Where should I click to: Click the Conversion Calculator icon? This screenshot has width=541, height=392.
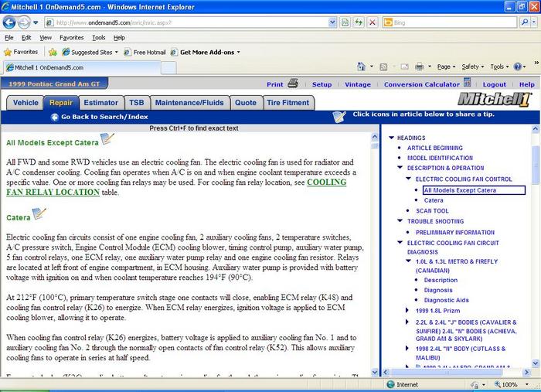point(467,83)
